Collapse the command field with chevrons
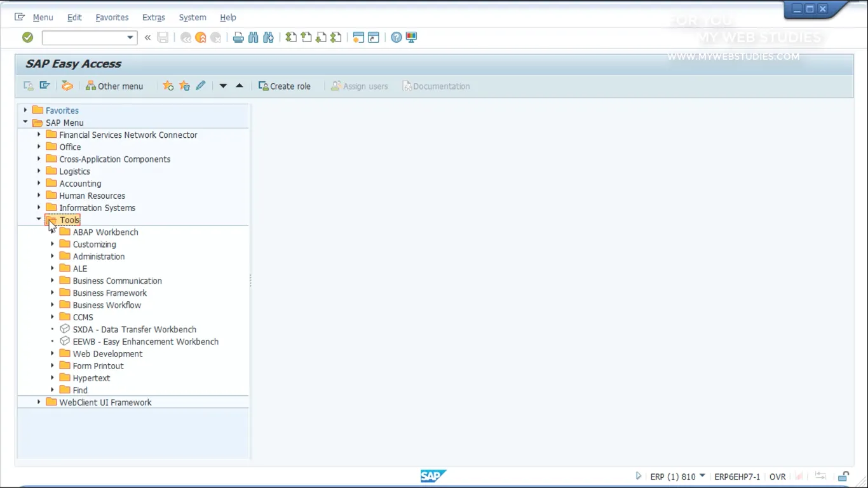 click(147, 37)
